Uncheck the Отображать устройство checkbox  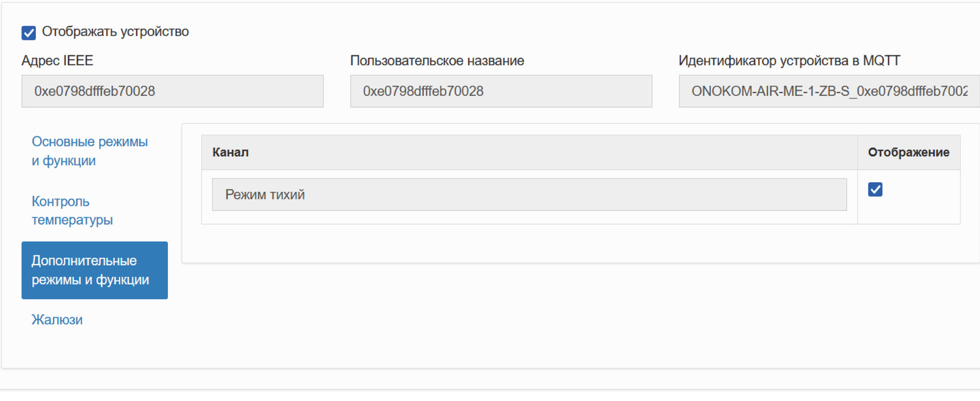click(x=29, y=33)
